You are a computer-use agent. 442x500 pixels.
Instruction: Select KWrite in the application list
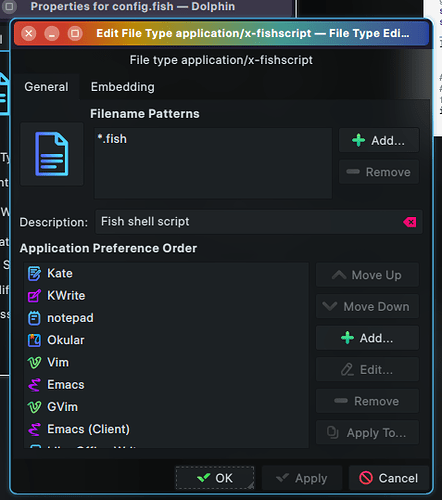point(166,296)
